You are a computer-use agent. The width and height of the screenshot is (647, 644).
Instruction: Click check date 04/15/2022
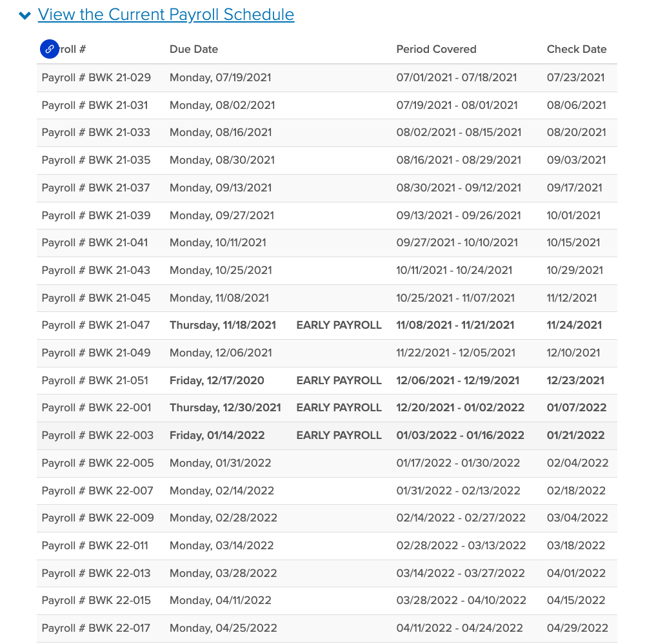pos(576,600)
